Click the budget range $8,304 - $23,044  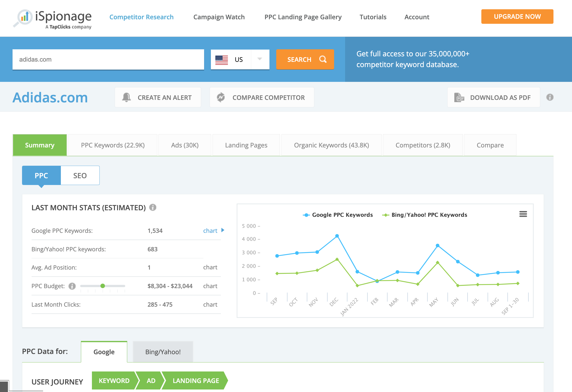point(170,286)
